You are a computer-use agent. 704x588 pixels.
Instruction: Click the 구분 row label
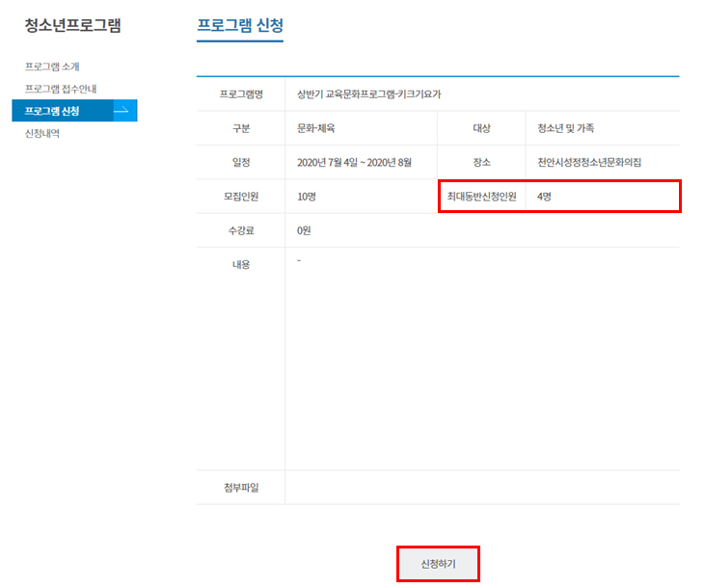(241, 128)
